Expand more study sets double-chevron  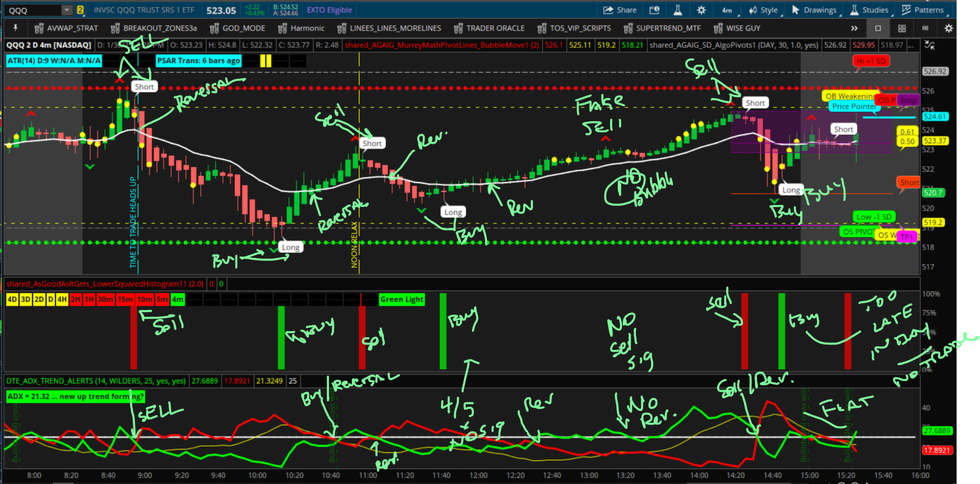click(854, 28)
